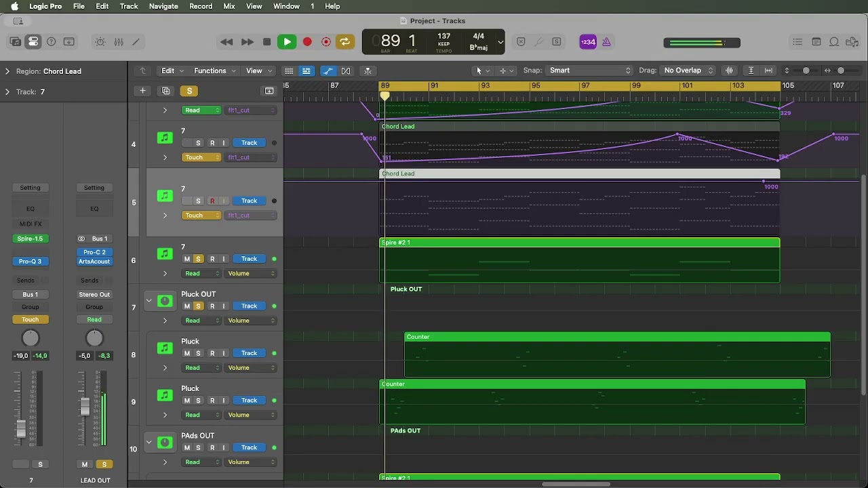
Task: Toggle Flex show/hide button
Action: click(x=346, y=70)
